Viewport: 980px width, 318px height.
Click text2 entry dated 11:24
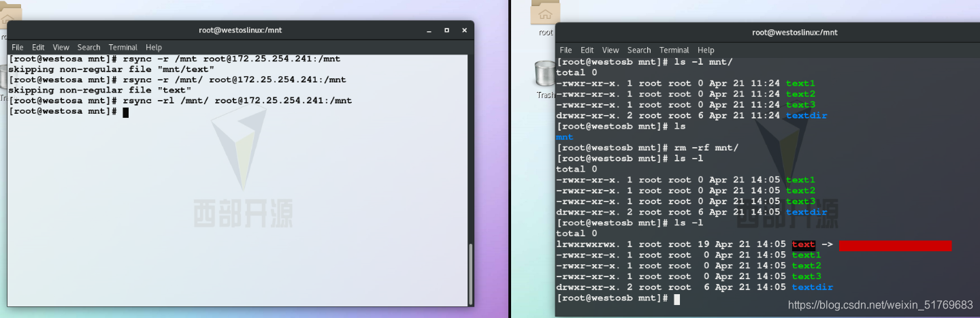pyautogui.click(x=800, y=94)
